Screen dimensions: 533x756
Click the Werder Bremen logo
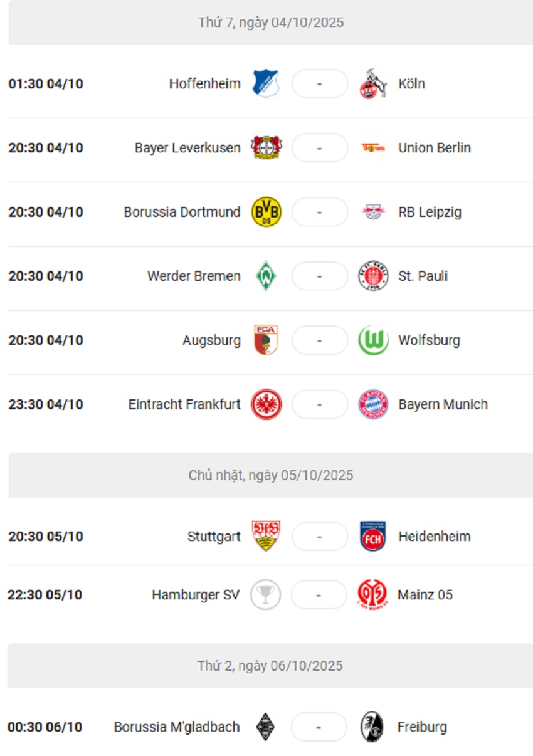click(x=266, y=276)
